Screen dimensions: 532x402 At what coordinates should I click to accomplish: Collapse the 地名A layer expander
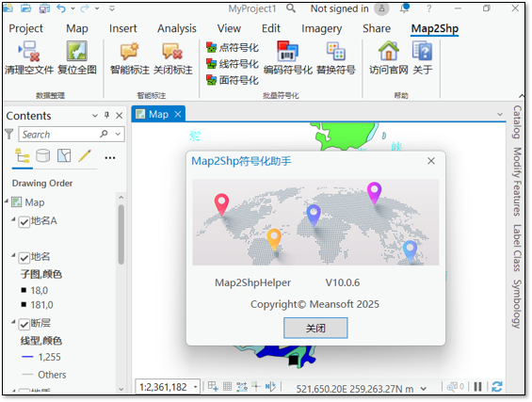tap(13, 219)
